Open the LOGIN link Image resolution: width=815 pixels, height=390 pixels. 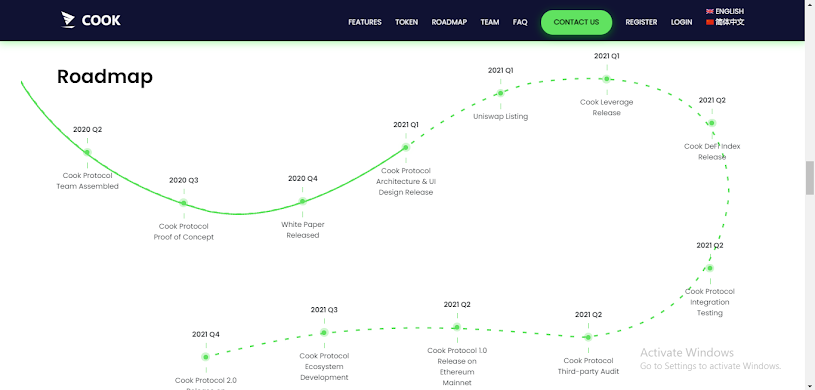point(681,22)
